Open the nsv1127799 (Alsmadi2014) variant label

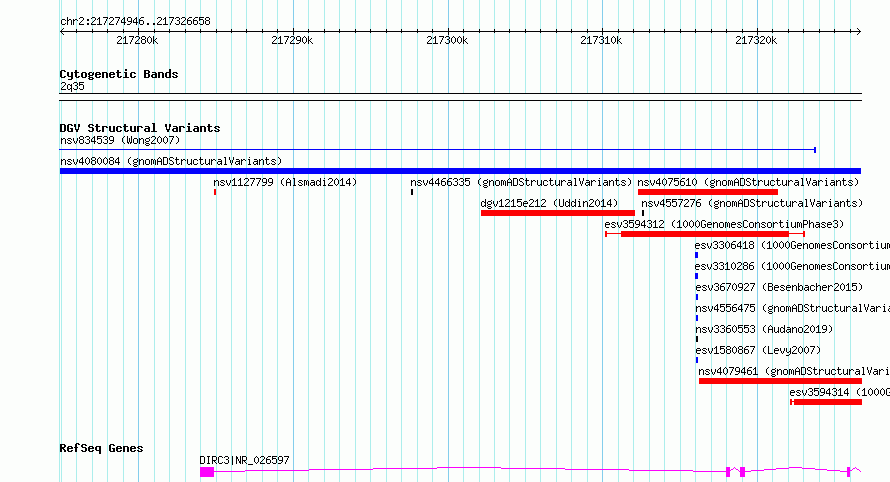click(x=285, y=182)
